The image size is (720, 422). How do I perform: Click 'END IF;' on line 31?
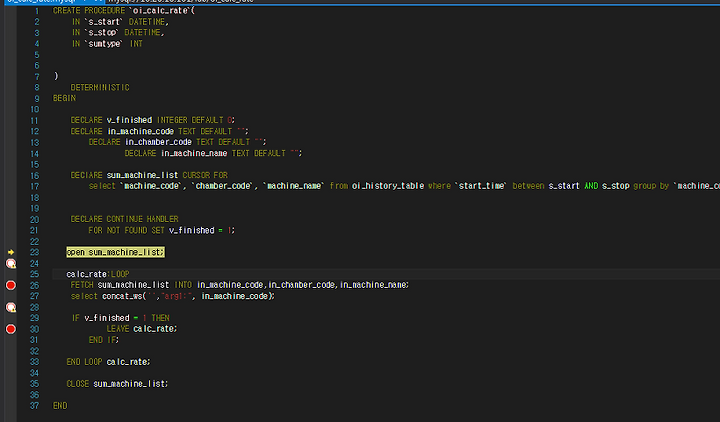tap(104, 340)
